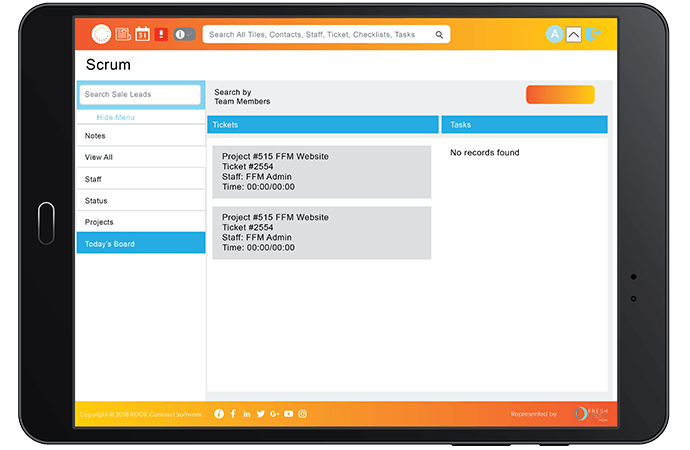Screen dimensions: 690x450
Task: Open the Instagram icon in footer
Action: [x=302, y=413]
